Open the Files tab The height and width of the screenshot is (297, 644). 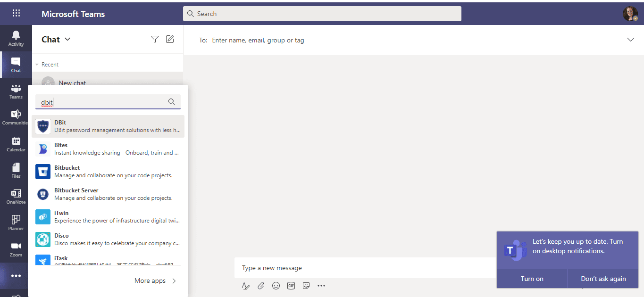(x=16, y=170)
